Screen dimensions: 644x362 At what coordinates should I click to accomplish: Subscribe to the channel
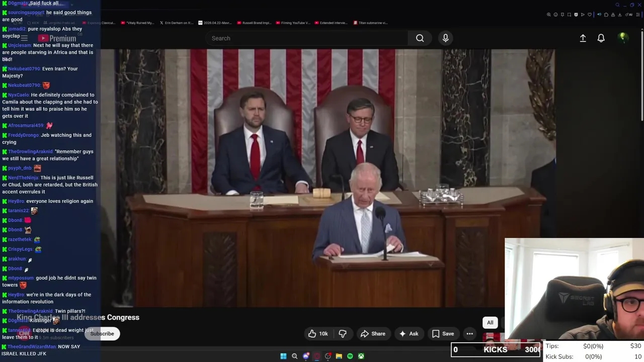pyautogui.click(x=102, y=334)
